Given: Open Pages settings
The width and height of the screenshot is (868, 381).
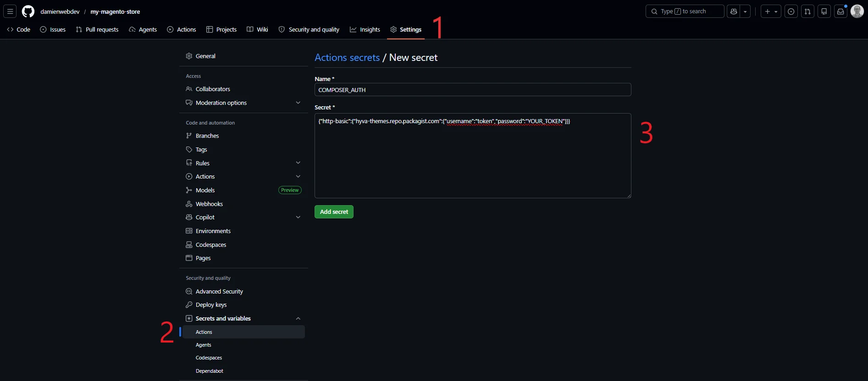Looking at the screenshot, I should point(243,258).
